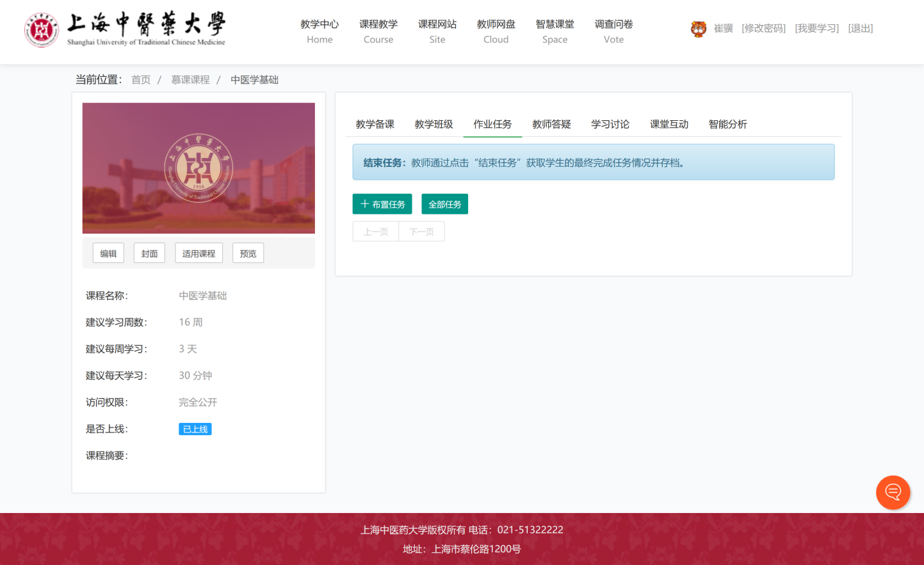The height and width of the screenshot is (565, 924).
Task: Click the course cover thumbnail image
Action: click(x=199, y=168)
